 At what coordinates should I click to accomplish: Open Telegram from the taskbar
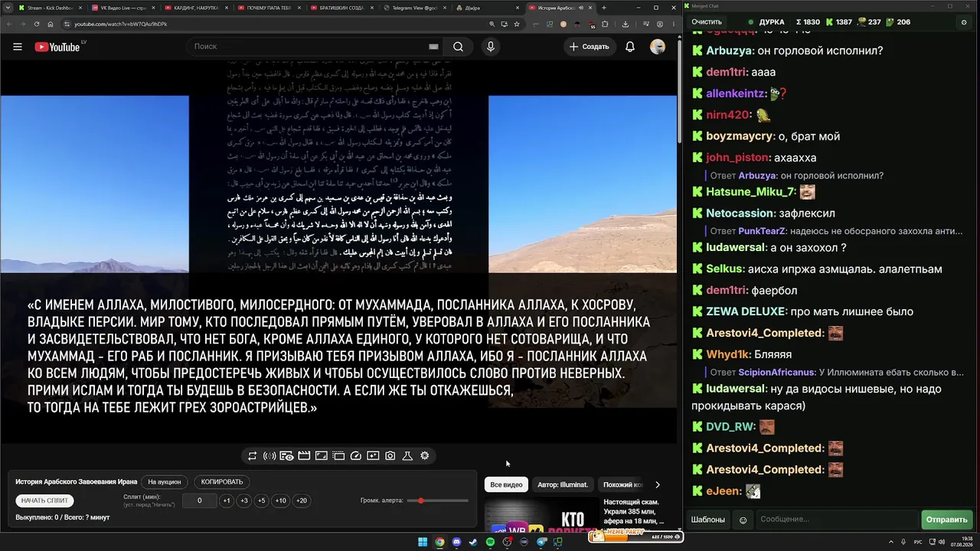[541, 543]
